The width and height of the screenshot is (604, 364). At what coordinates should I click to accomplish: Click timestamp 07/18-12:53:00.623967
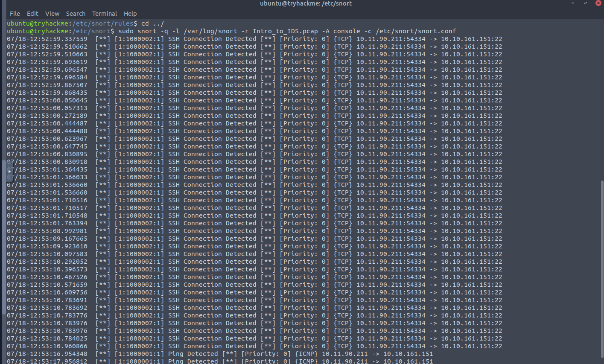coord(47,139)
